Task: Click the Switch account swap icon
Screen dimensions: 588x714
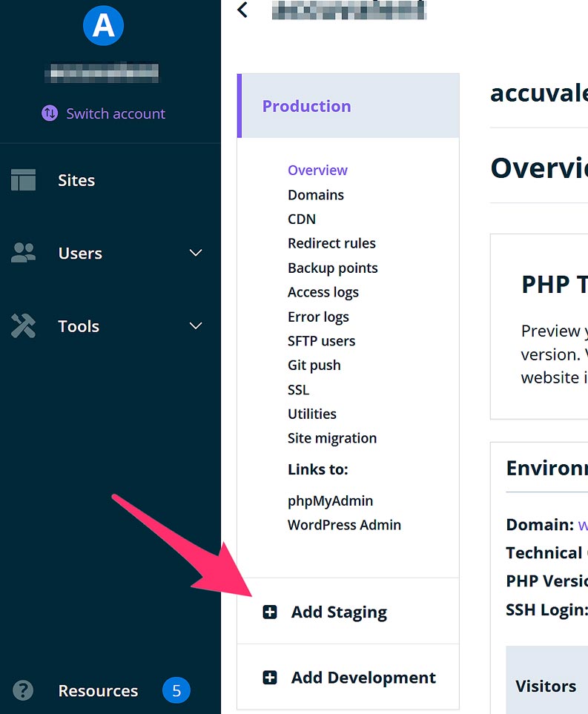Action: point(50,113)
